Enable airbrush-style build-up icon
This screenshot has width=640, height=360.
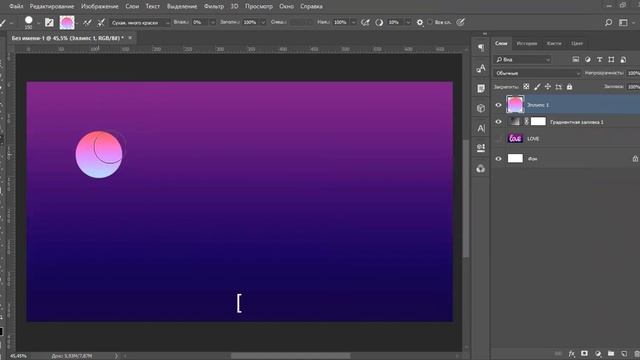coord(365,22)
